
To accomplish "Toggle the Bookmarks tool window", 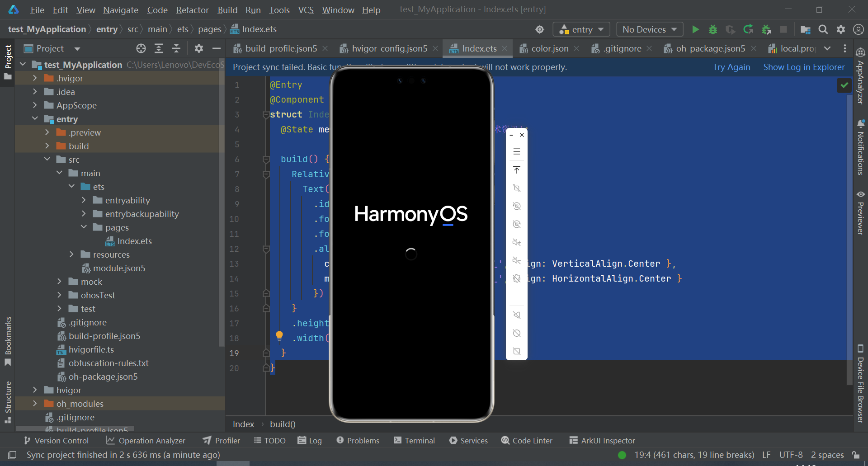I will click(8, 341).
